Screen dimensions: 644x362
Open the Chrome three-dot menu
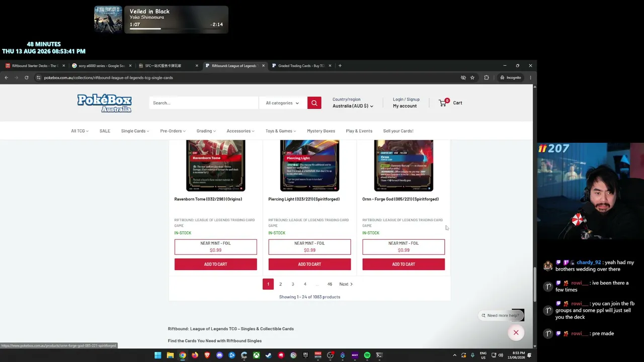click(530, 77)
